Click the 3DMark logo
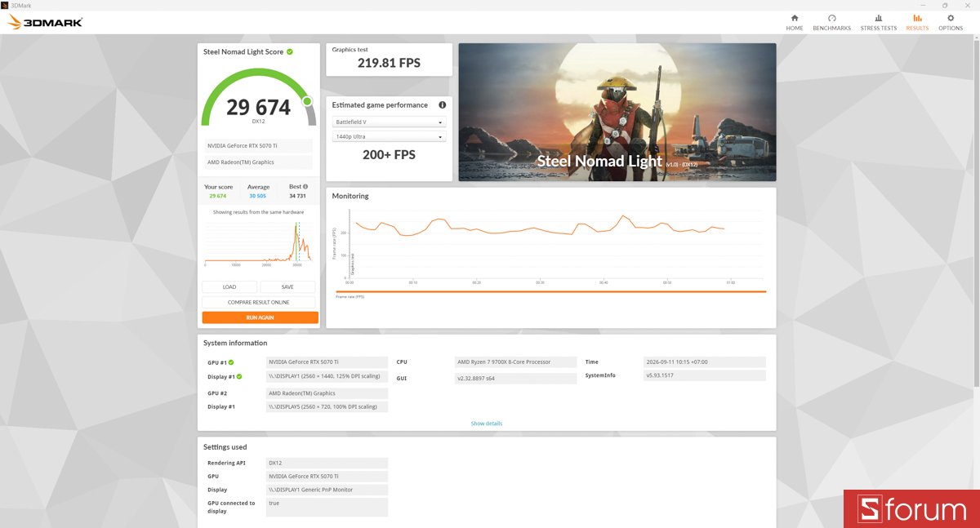The width and height of the screenshot is (980, 528). [46, 22]
